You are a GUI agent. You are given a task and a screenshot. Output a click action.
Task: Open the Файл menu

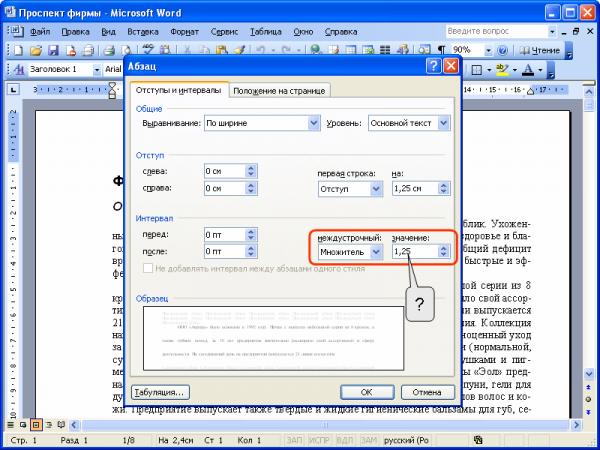click(40, 32)
